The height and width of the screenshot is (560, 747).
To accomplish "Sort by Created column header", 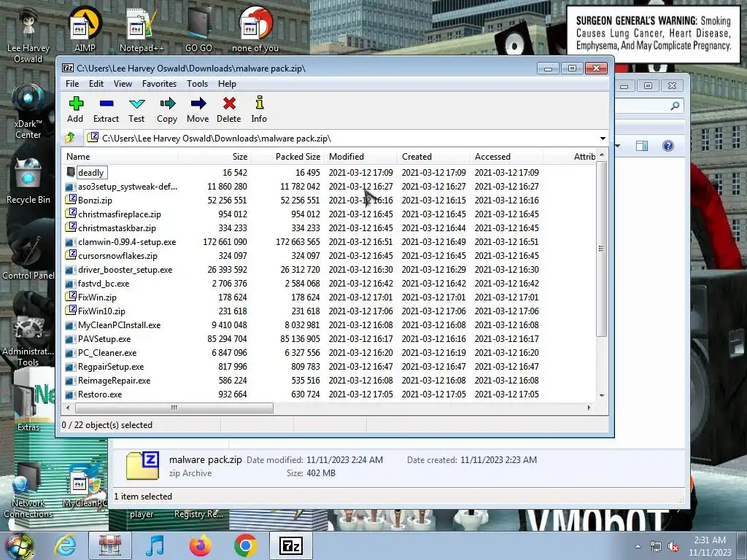I will tap(433, 157).
